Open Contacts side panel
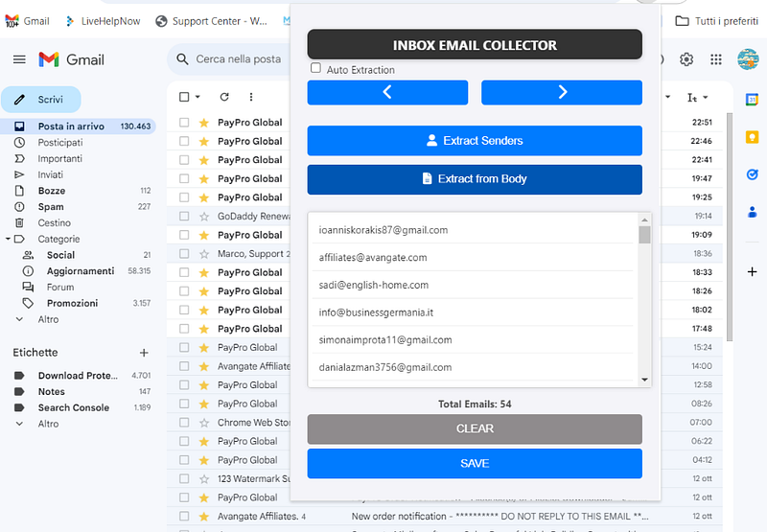 [752, 212]
